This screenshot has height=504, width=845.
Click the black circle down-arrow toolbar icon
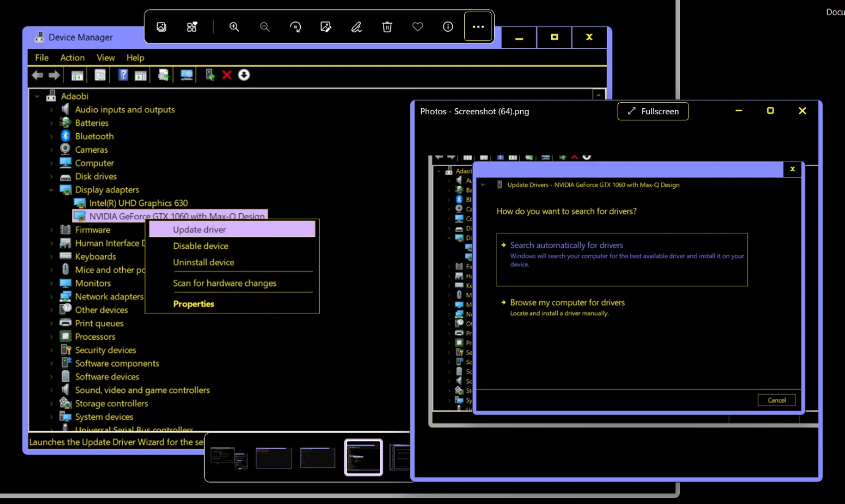click(244, 75)
